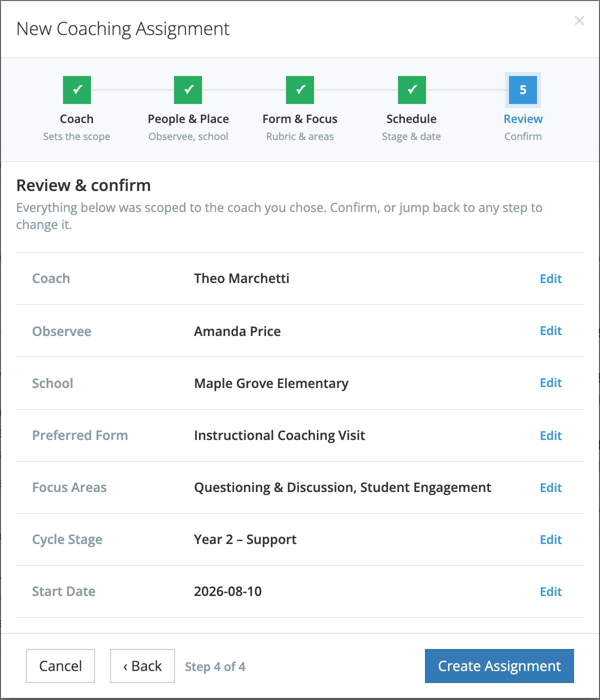Click the Year 2 – Support value

click(245, 539)
